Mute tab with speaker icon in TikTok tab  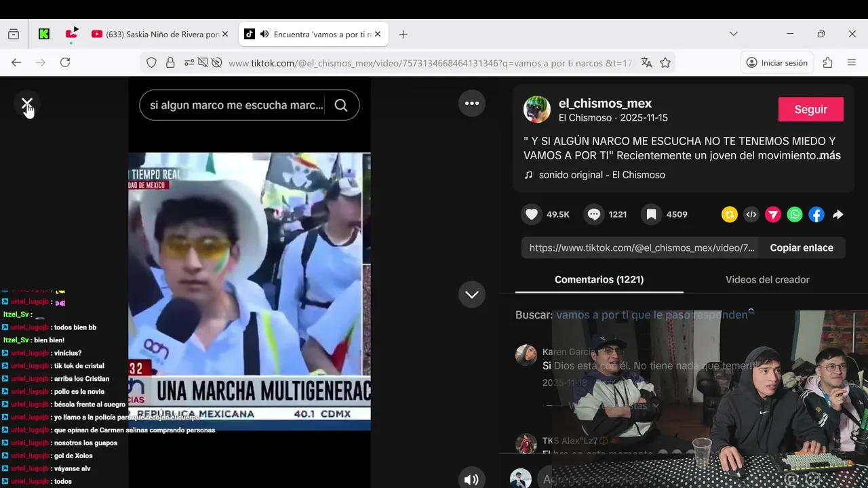(x=264, y=34)
